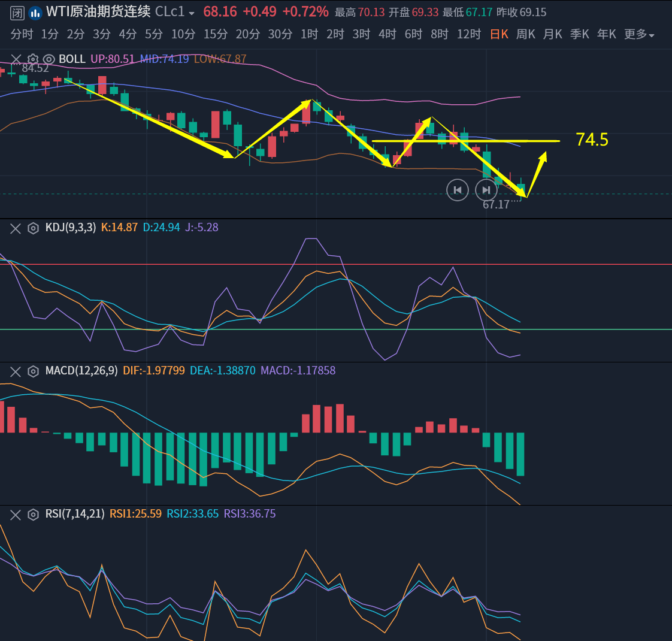The height and width of the screenshot is (641, 672).
Task: Click the DIF:-1.97799 MACD value
Action: pos(154,370)
